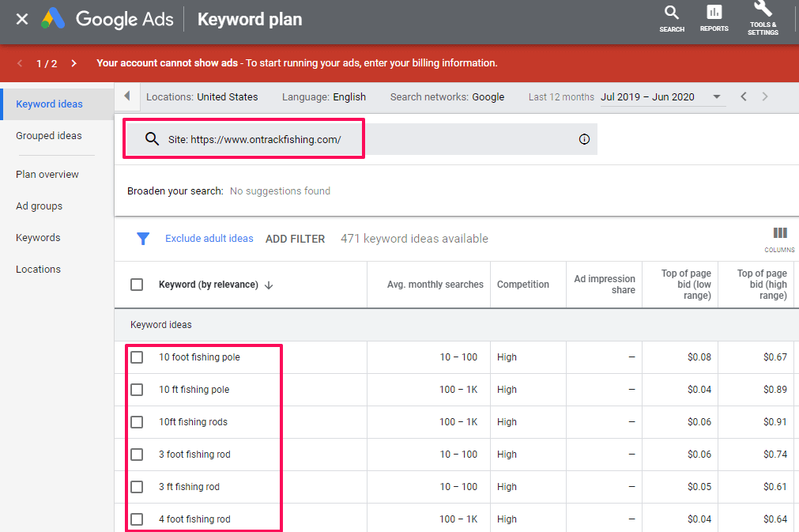Open the Keyword ideas sidebar tab
Image resolution: width=799 pixels, height=532 pixels.
57,104
